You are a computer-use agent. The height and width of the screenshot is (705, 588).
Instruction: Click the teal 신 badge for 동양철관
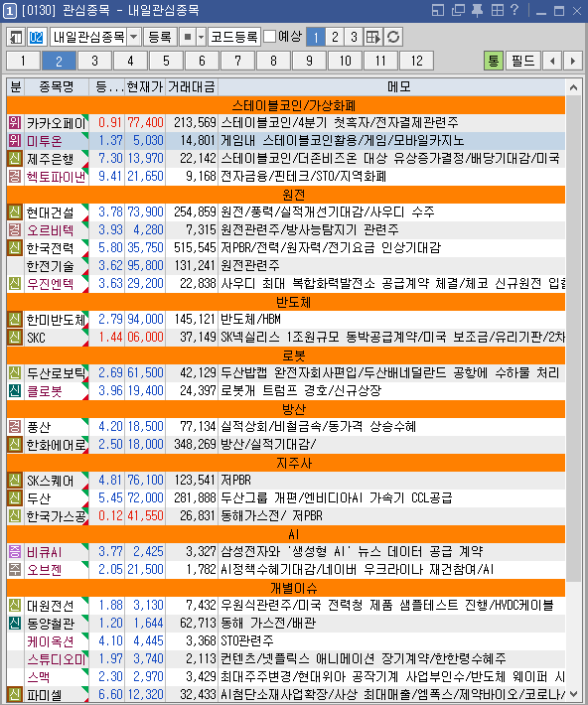pyautogui.click(x=15, y=624)
